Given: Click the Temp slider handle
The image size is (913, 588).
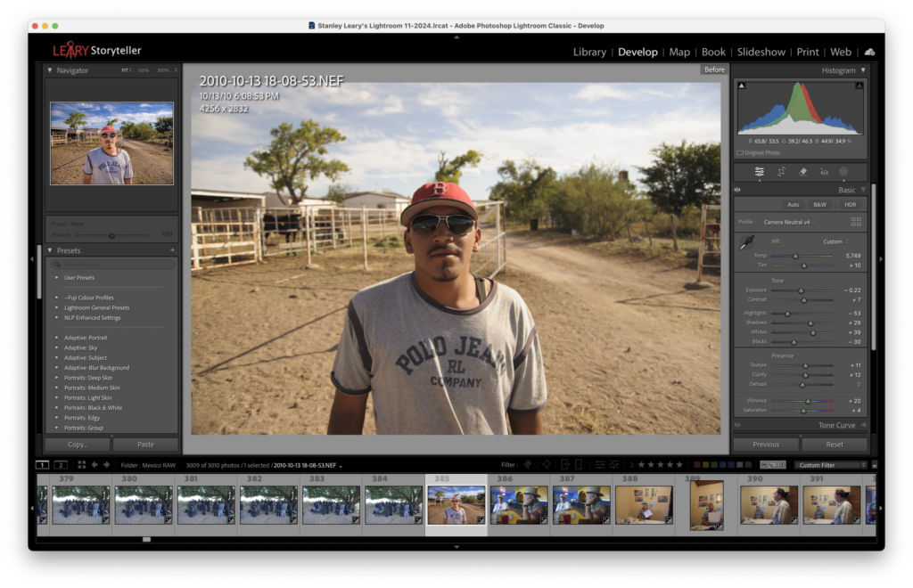Looking at the screenshot, I should coord(795,256).
